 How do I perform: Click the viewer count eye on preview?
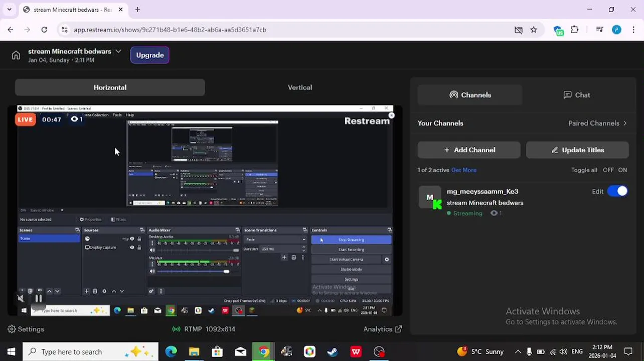click(x=75, y=119)
